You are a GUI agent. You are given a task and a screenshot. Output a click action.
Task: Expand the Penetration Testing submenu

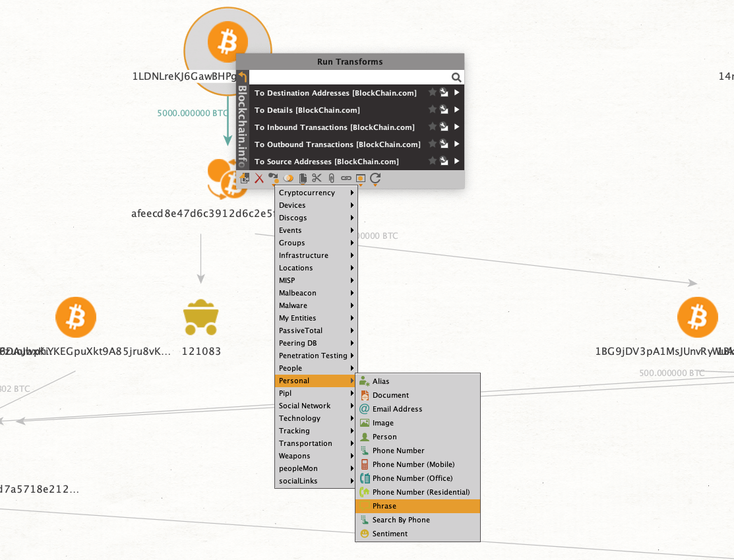point(316,356)
